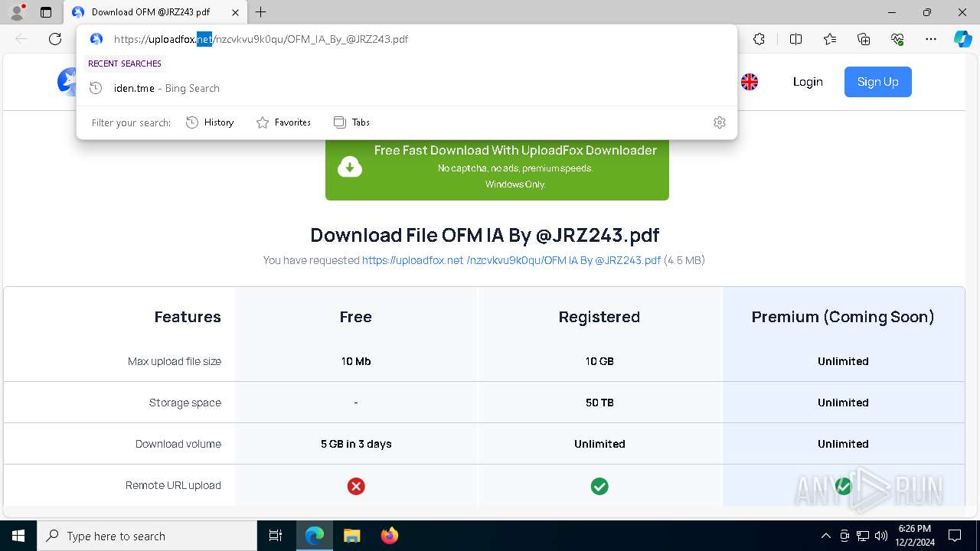Open the uploadfox.net requested file link

point(511,260)
